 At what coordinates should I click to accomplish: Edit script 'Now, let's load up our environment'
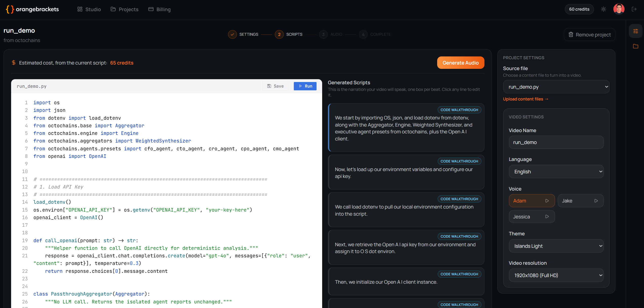pyautogui.click(x=406, y=172)
